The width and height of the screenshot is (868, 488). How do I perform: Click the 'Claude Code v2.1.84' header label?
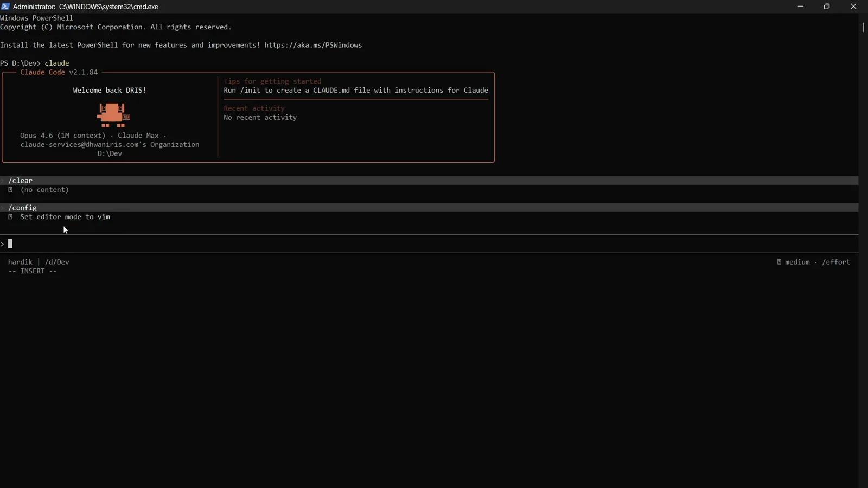(x=59, y=72)
